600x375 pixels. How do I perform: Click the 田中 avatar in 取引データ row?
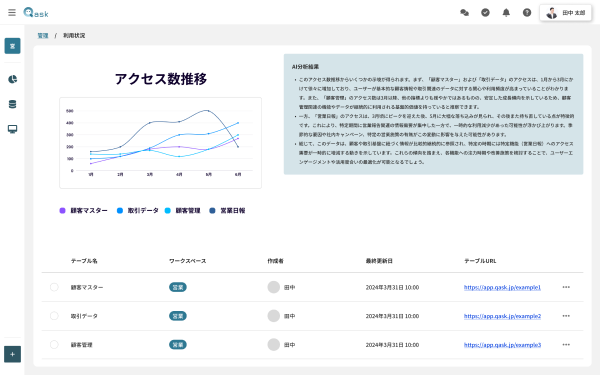[x=274, y=316]
